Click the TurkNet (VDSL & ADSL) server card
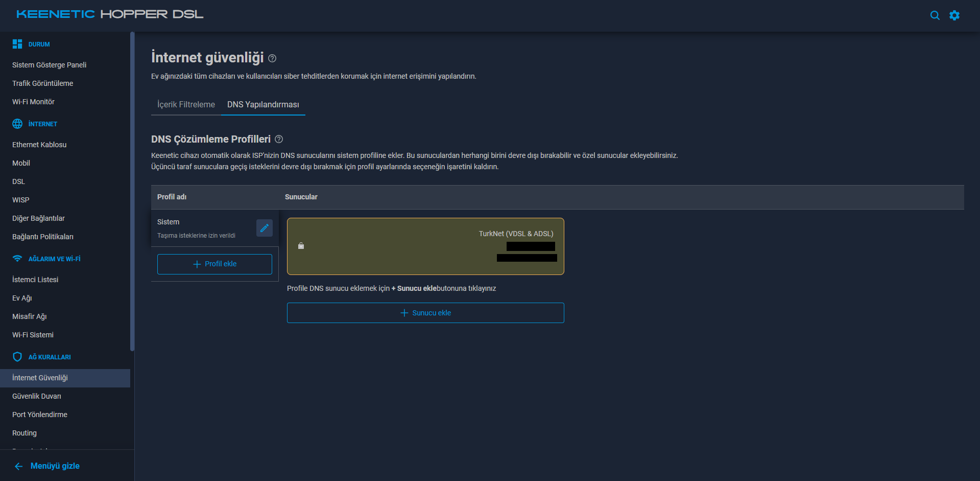This screenshot has width=980, height=481. pos(425,246)
